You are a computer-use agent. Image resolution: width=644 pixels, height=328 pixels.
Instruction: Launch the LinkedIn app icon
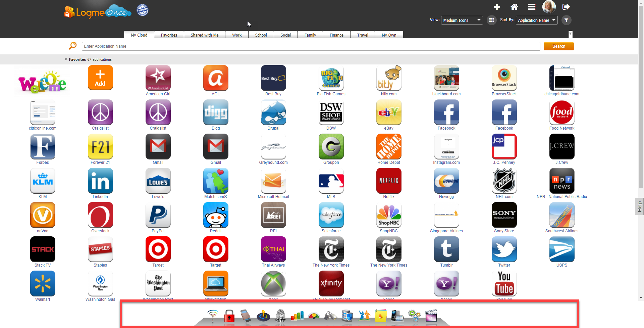pyautogui.click(x=100, y=181)
